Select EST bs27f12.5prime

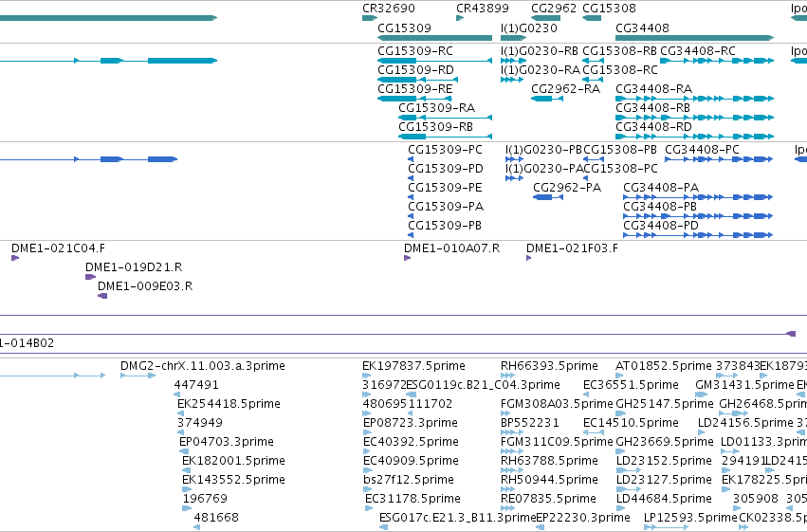pos(367,490)
